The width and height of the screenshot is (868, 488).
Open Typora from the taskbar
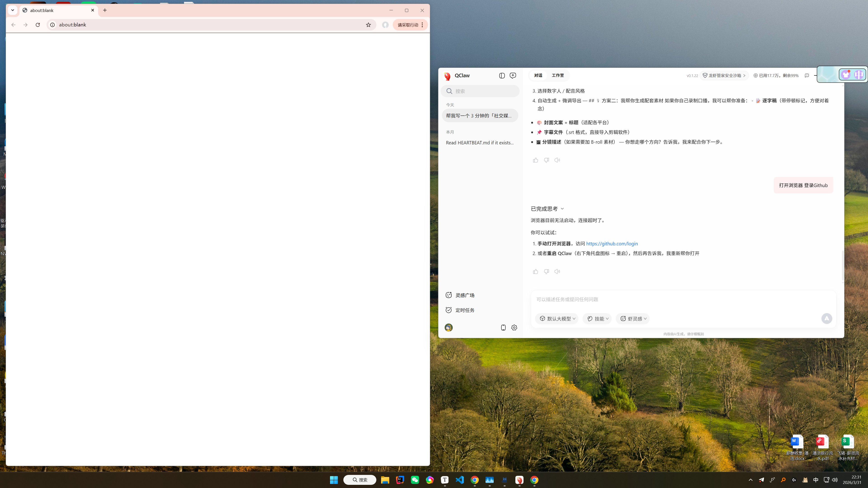445,480
